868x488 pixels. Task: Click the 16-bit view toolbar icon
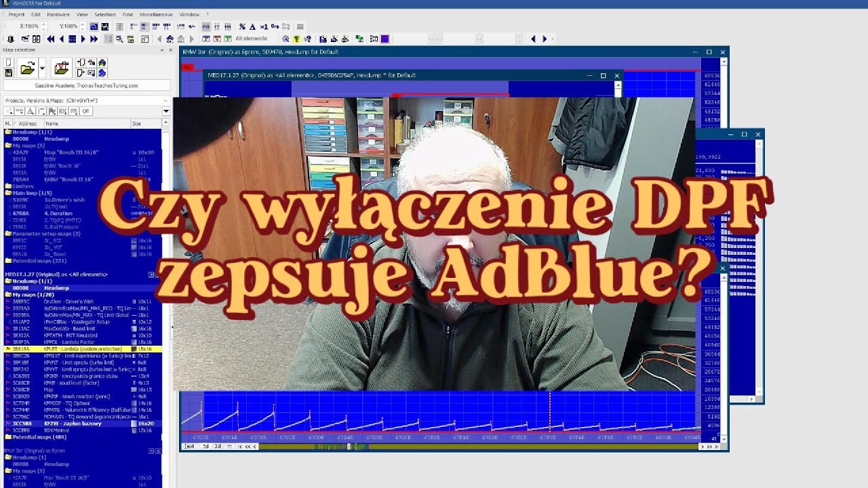click(x=144, y=26)
